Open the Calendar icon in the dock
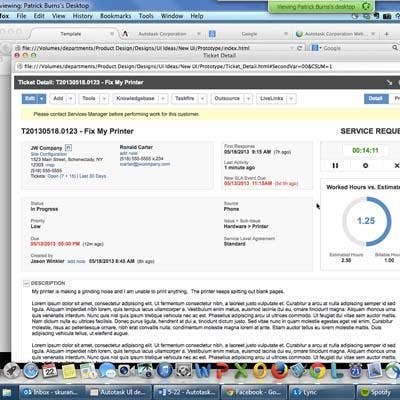 coord(50,371)
